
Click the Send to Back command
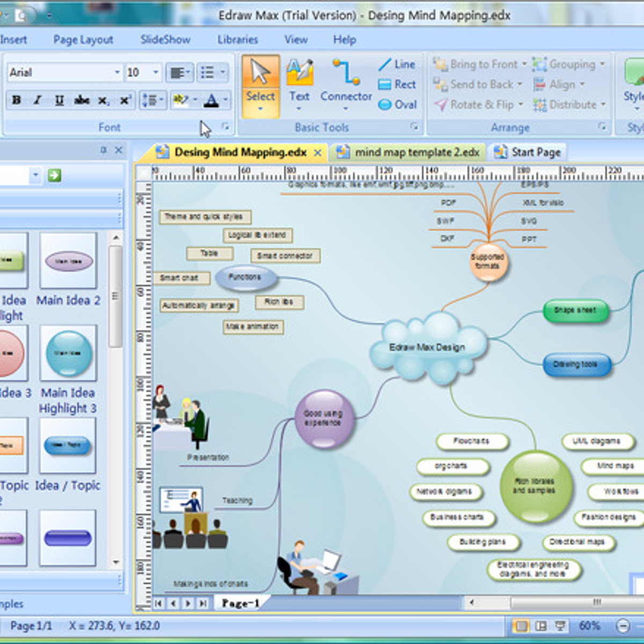tap(478, 84)
